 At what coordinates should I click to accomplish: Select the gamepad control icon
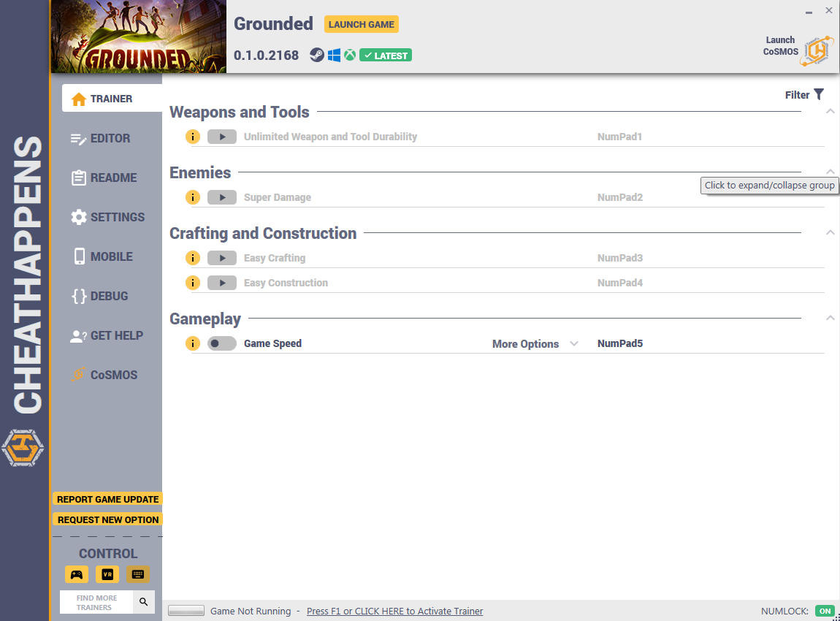click(77, 574)
